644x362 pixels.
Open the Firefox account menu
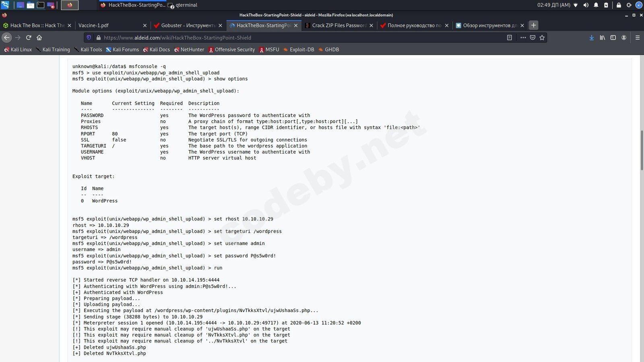[x=624, y=37]
